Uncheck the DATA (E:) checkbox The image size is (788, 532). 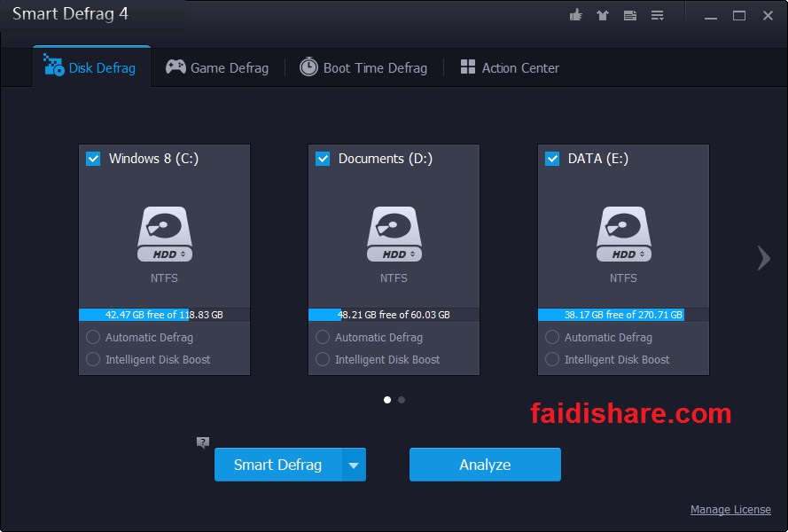552,159
